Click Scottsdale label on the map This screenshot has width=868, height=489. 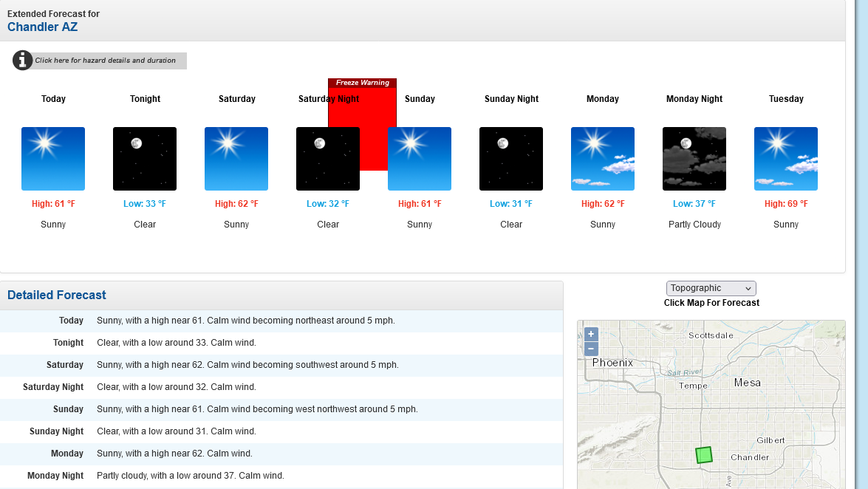pos(711,335)
